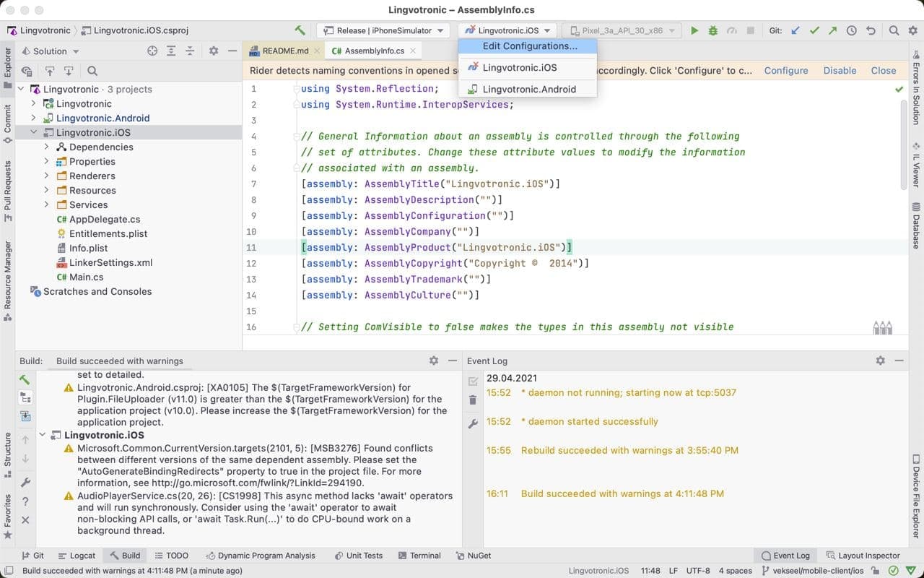This screenshot has width=924, height=578.
Task: Toggle the tree view icon in Build sidebar
Action: [x=25, y=397]
